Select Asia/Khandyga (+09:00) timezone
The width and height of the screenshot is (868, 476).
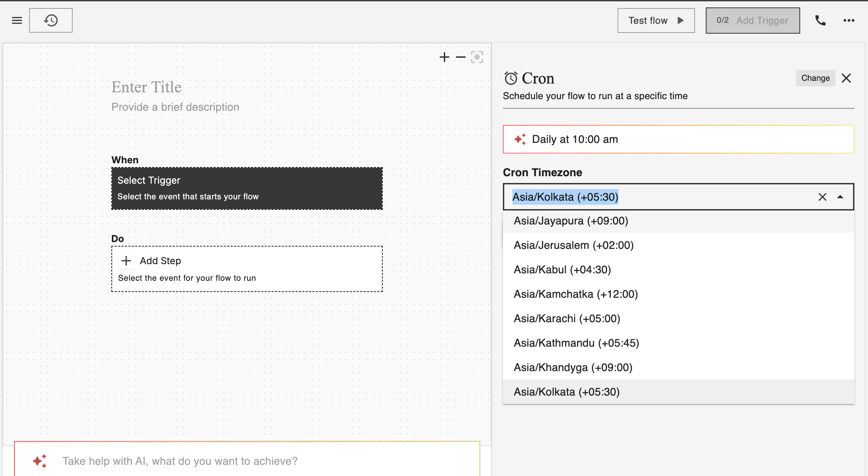678,367
